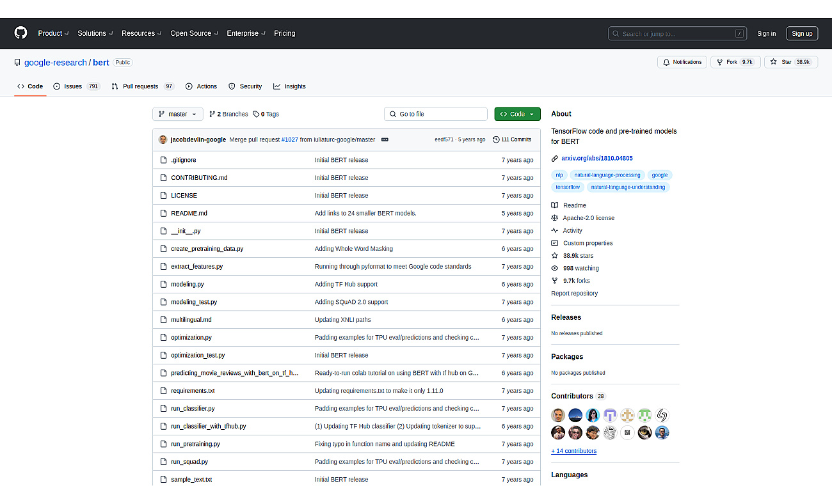Click the Go to file search box

(436, 114)
